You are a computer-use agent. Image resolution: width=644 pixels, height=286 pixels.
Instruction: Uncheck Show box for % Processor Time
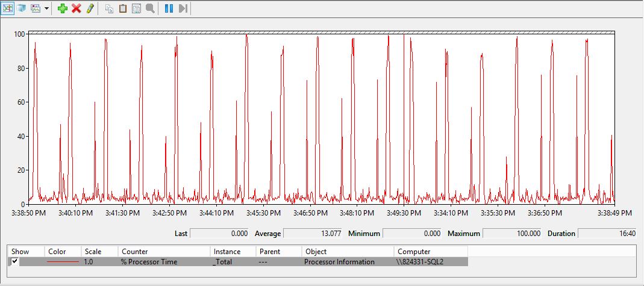[15, 261]
